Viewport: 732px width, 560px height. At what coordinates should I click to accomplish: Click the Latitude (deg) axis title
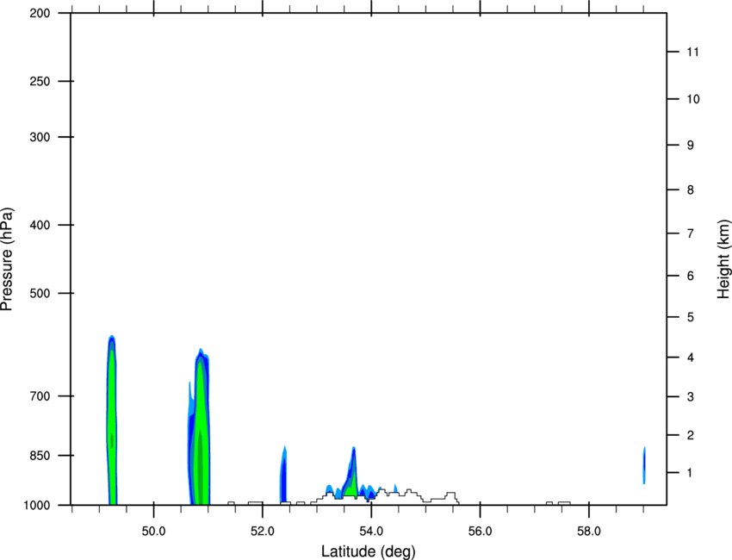[369, 551]
